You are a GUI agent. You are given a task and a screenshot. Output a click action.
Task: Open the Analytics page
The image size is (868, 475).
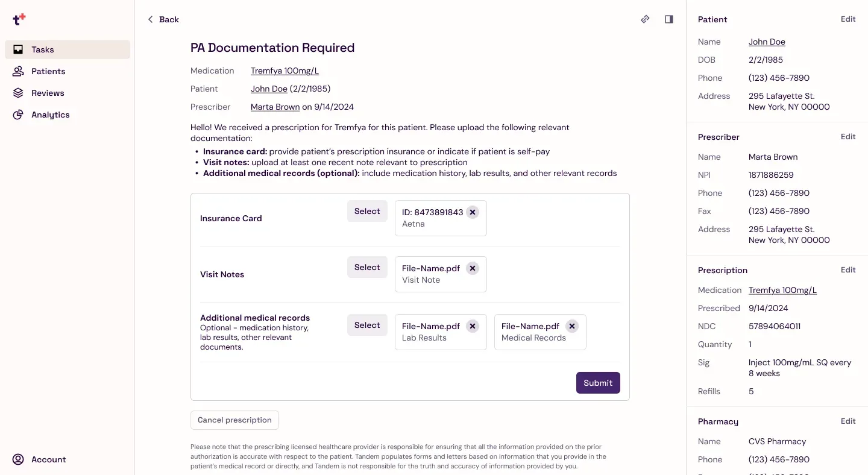tap(50, 115)
